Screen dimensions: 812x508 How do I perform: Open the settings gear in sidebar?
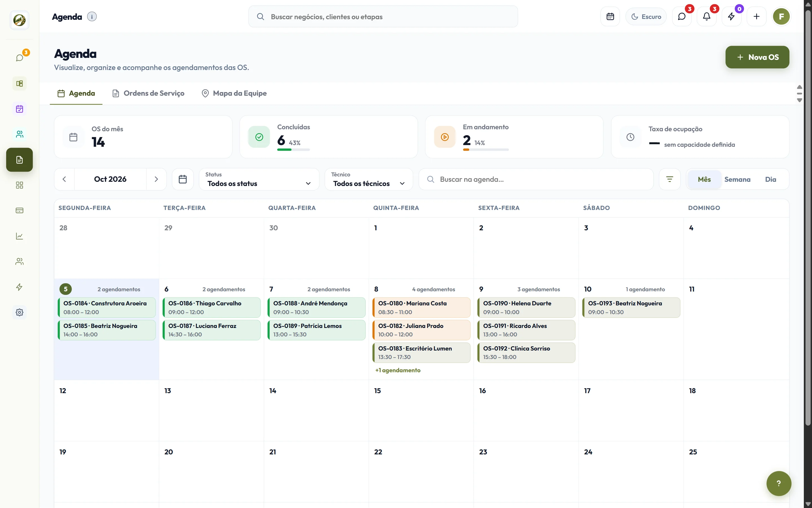19,312
